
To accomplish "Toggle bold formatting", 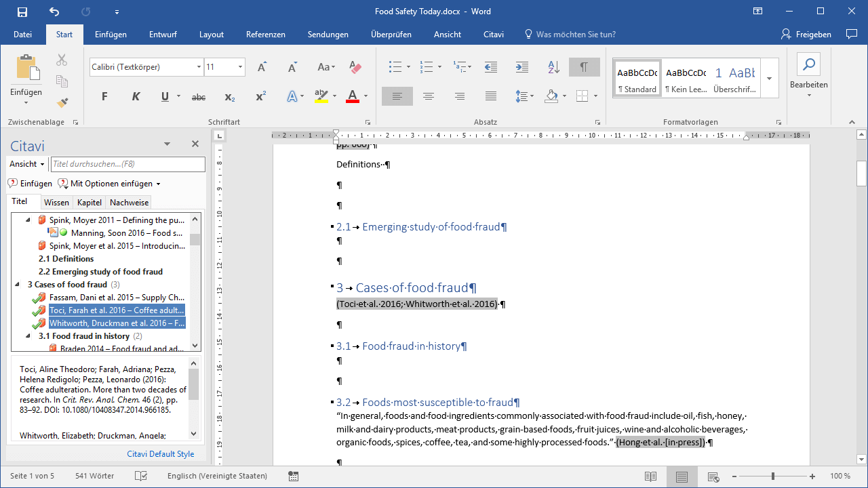I will coord(104,97).
